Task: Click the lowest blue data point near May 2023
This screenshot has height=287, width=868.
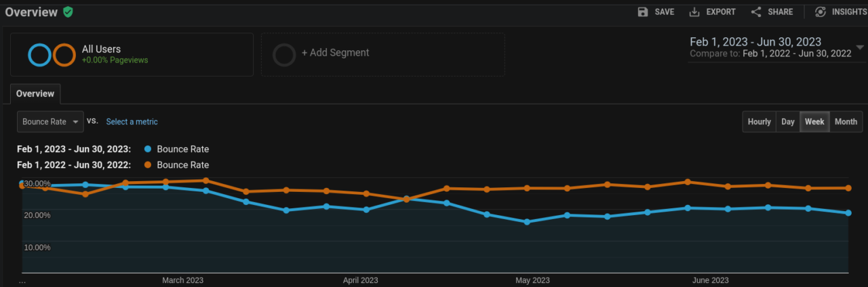Action: point(527,222)
